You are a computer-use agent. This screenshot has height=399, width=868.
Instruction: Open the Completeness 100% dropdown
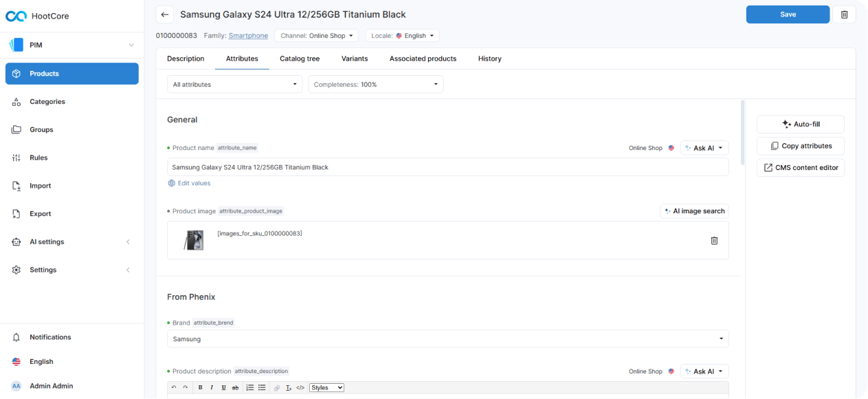pos(375,85)
